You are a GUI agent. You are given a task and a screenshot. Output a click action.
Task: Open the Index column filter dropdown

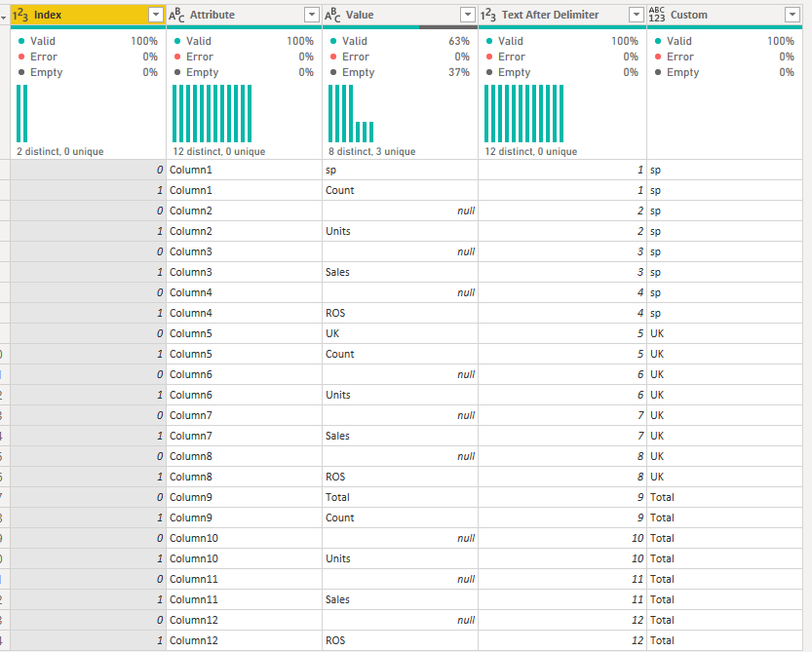click(x=155, y=15)
